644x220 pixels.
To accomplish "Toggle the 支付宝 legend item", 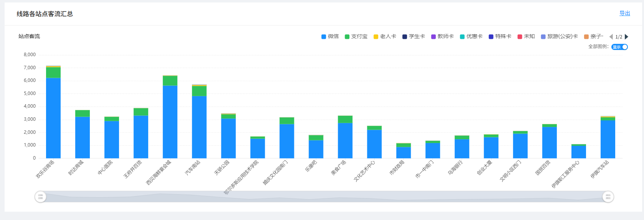I will (356, 37).
